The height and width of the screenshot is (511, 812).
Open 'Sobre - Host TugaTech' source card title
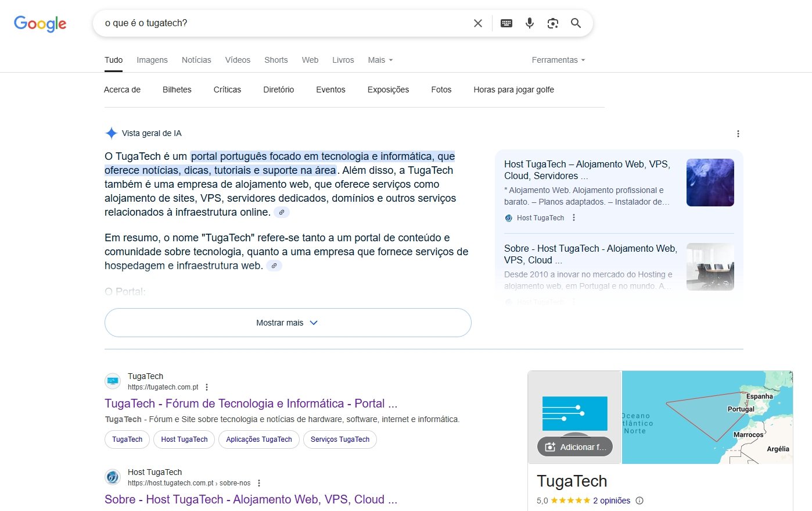590,254
